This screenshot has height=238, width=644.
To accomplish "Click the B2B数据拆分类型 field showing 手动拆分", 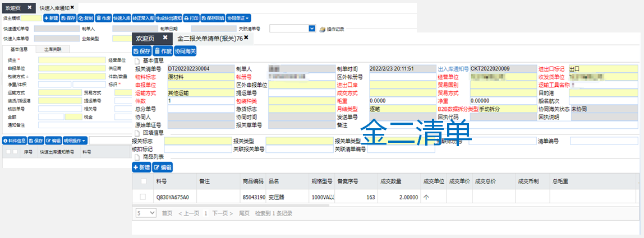I will (x=508, y=109).
